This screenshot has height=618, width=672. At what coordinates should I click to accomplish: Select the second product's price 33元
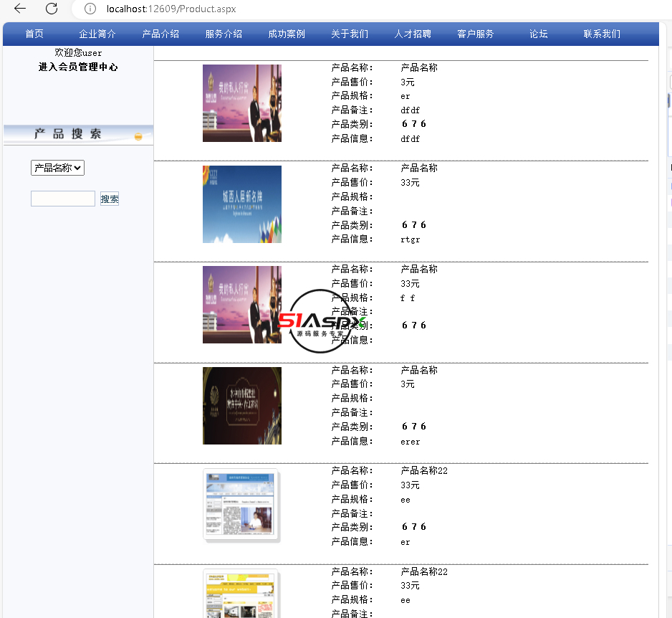coord(410,182)
